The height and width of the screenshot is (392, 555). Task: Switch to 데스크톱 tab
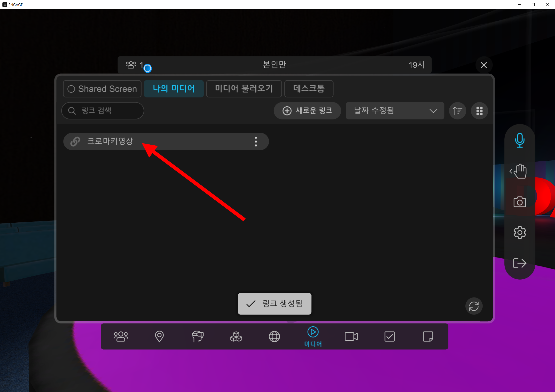tap(309, 89)
